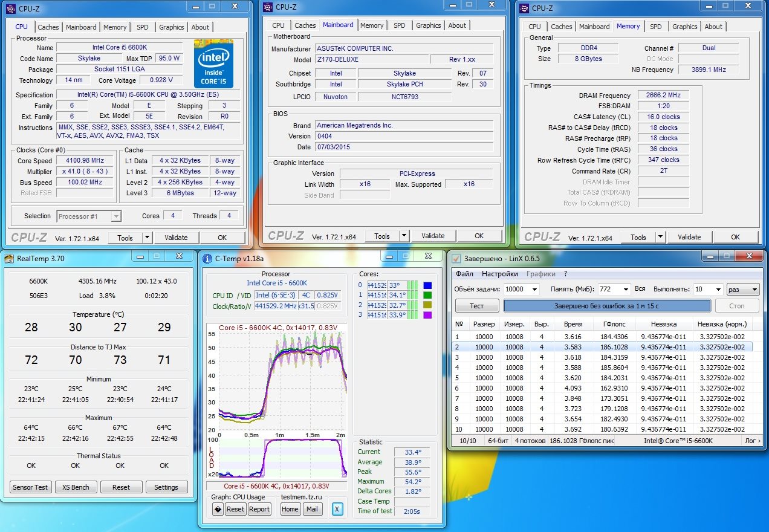The height and width of the screenshot is (532, 769).
Task: Click the blue Core 0 color square
Action: [x=428, y=285]
